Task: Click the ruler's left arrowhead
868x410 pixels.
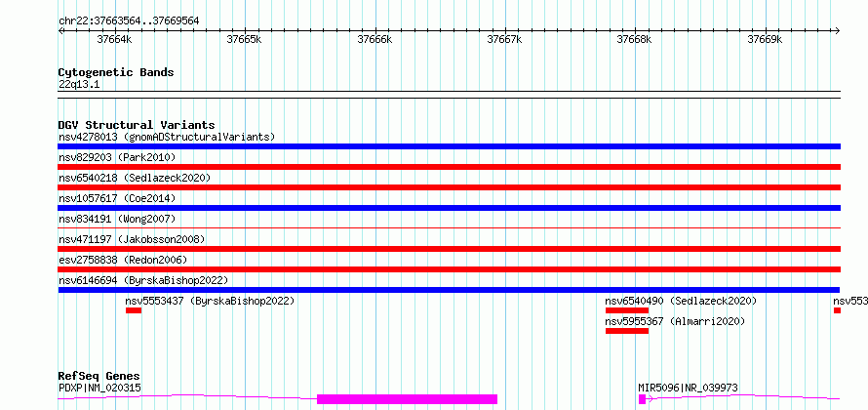Action: 60,30
